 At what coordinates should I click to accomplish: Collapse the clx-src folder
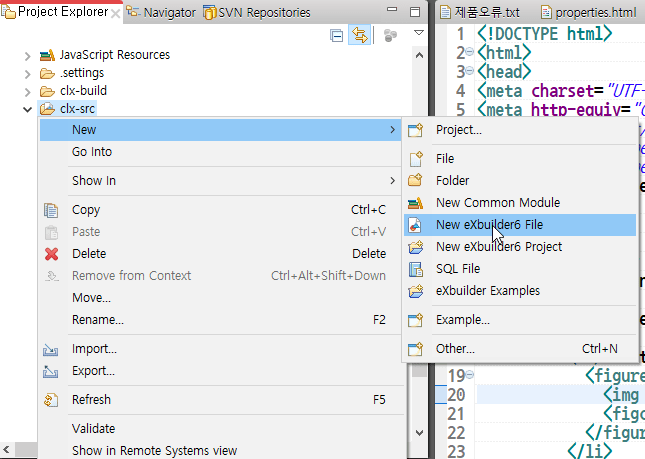[27, 109]
